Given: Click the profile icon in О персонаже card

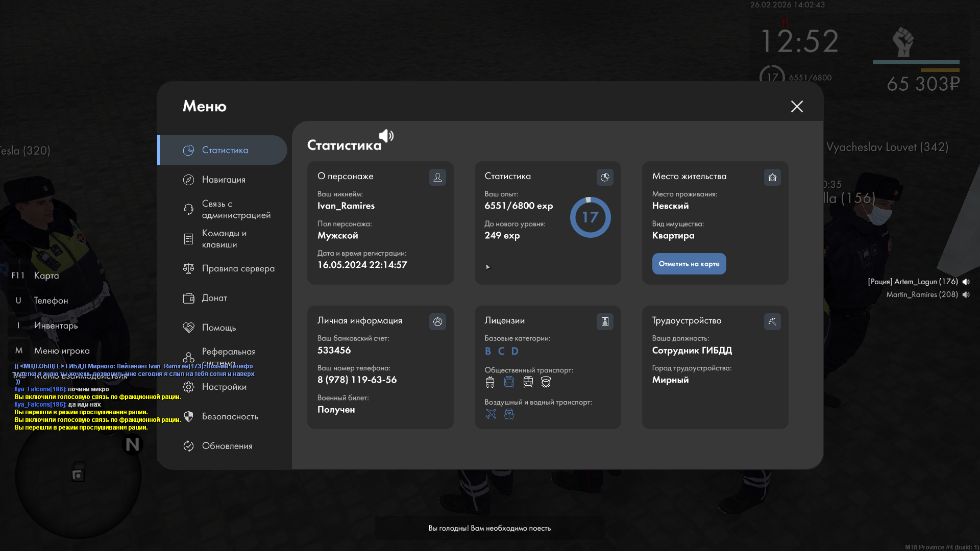Looking at the screenshot, I should tap(437, 177).
